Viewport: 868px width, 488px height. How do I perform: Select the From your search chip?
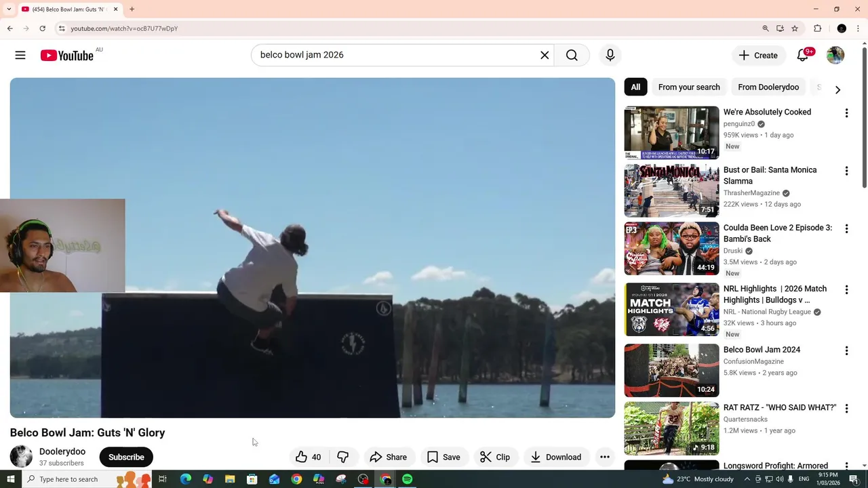pos(689,87)
